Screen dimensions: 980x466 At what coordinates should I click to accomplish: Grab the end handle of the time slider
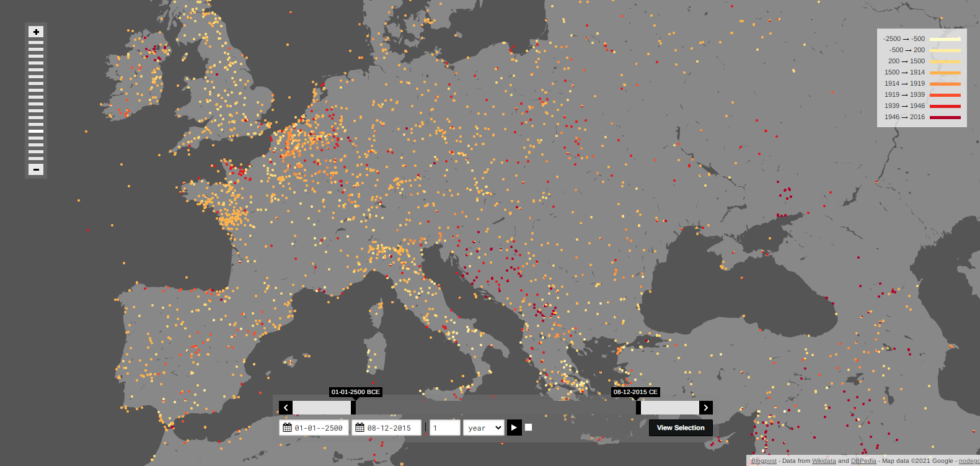click(x=638, y=408)
